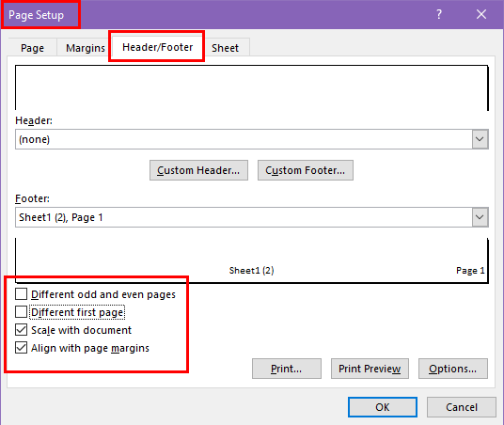Screen dimensions: 504x425
Task: Click the Page 1 text in footer preview
Action: coord(470,271)
